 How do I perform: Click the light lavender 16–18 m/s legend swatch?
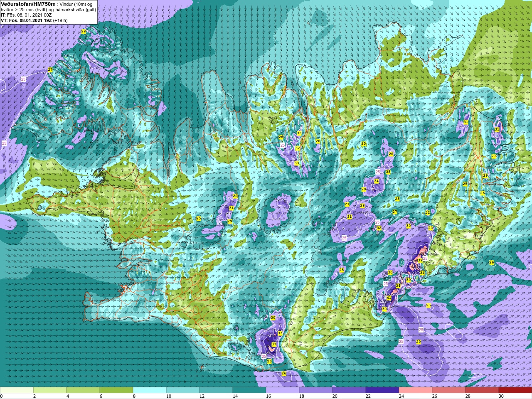pos(283,390)
